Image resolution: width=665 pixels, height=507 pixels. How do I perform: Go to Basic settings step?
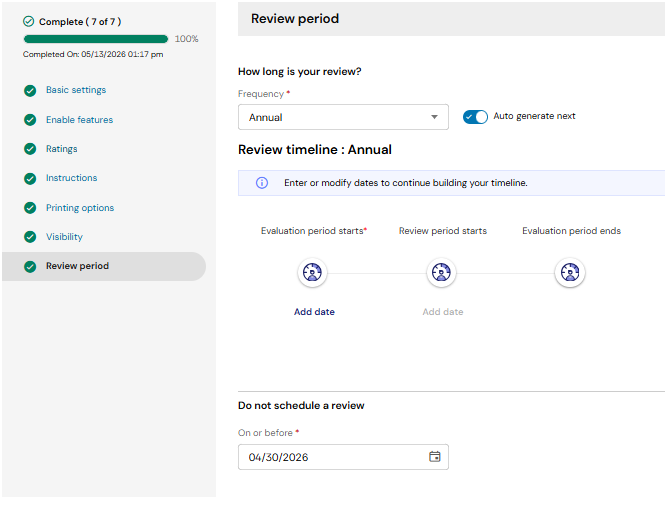tap(76, 90)
